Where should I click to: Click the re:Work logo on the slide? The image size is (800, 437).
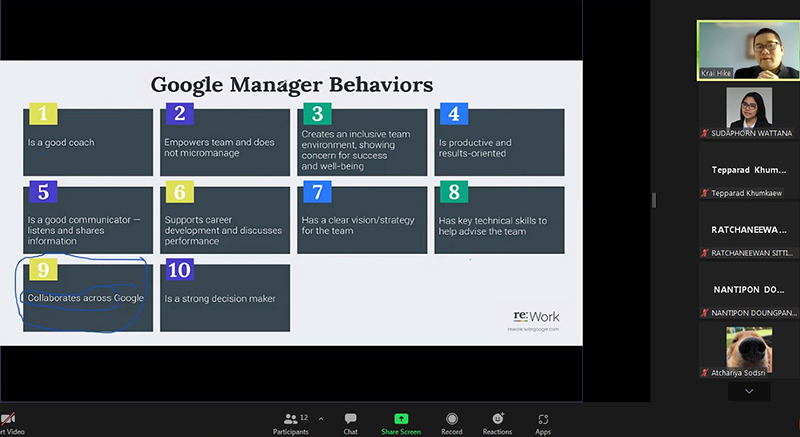pos(536,317)
